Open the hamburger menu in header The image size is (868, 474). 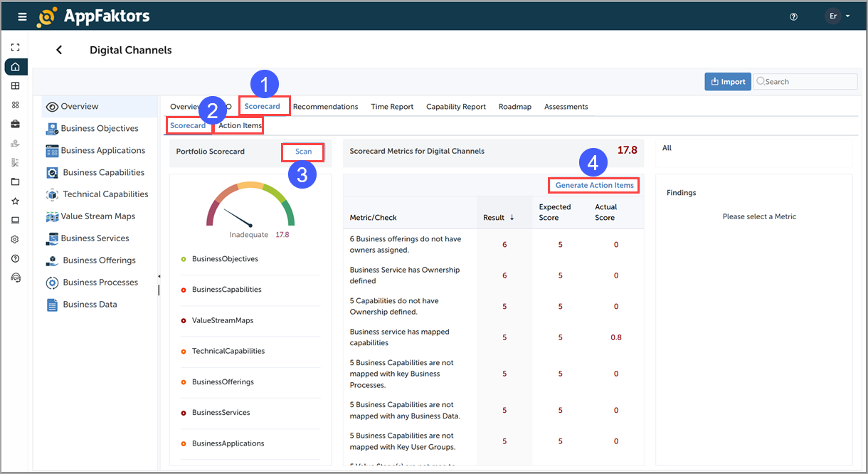22,16
